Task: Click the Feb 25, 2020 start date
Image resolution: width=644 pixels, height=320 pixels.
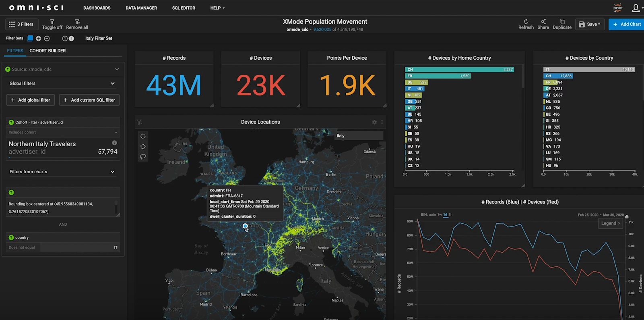Action: (588, 215)
